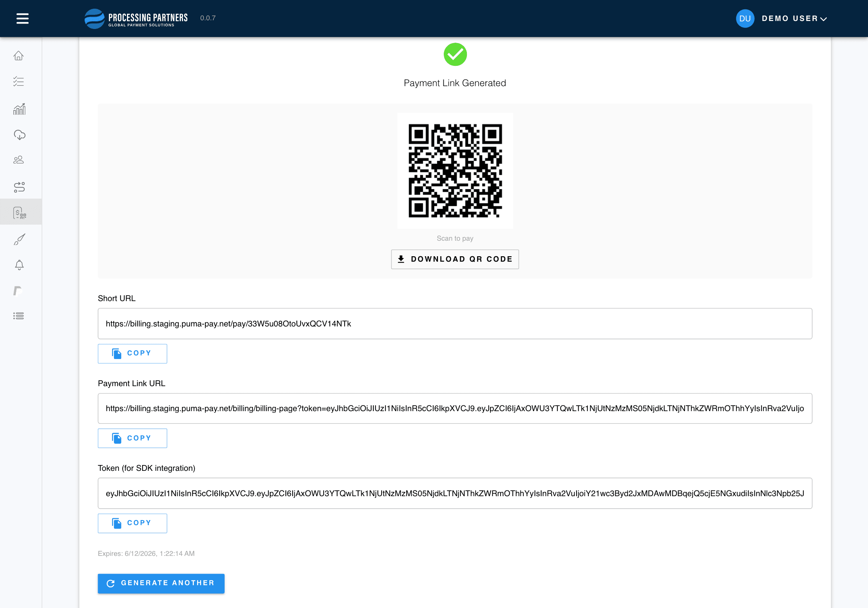The width and height of the screenshot is (868, 608).
Task: Click the Download QR Code button
Action: 455,259
